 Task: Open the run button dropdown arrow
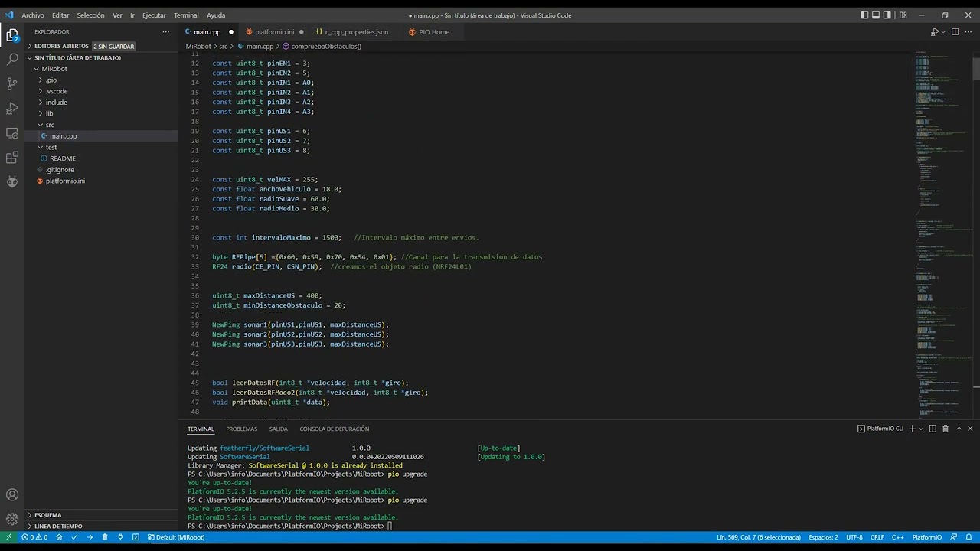point(943,32)
